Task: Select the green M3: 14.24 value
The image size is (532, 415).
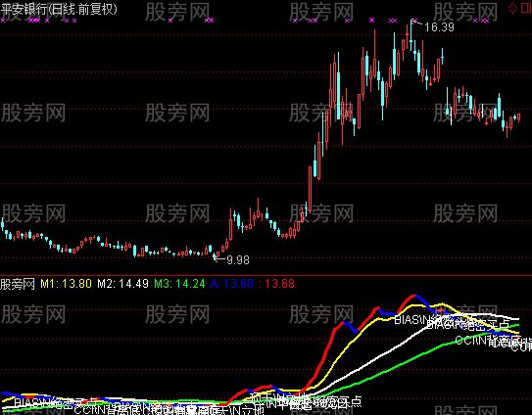Action: [179, 284]
